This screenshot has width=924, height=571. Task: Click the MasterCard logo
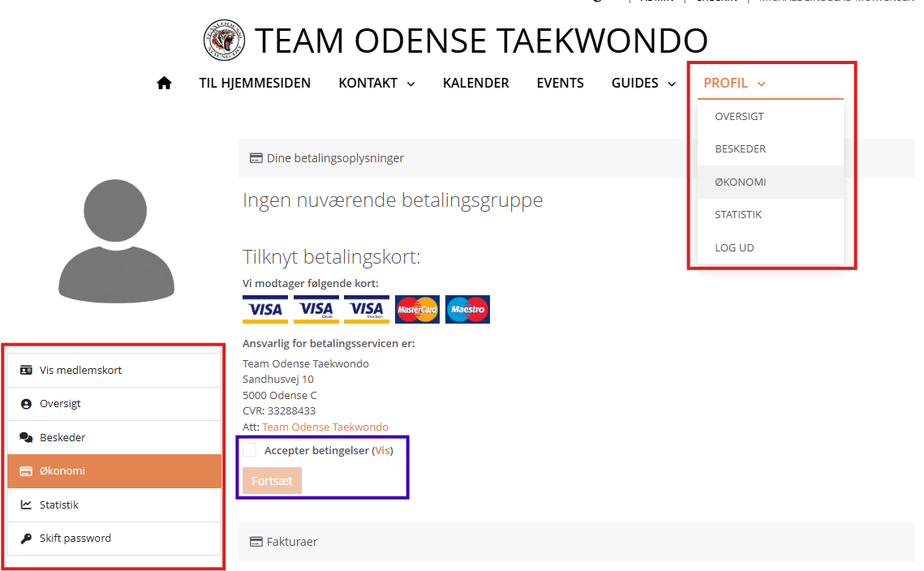(417, 309)
